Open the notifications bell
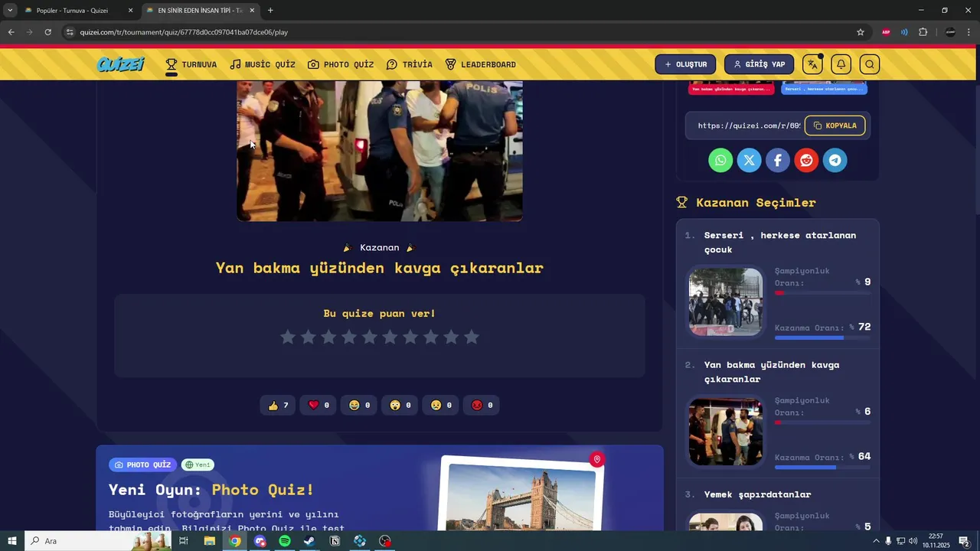 pyautogui.click(x=841, y=64)
